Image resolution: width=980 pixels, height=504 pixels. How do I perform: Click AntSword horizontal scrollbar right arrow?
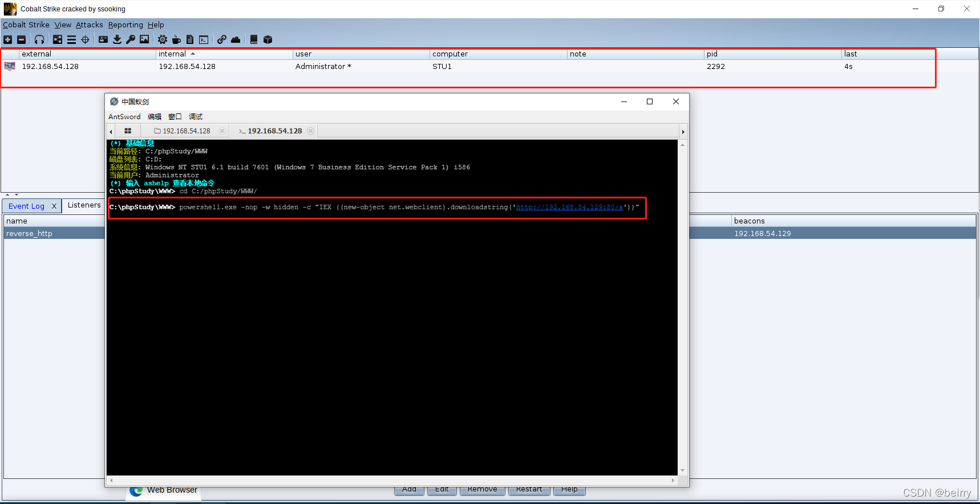point(673,481)
